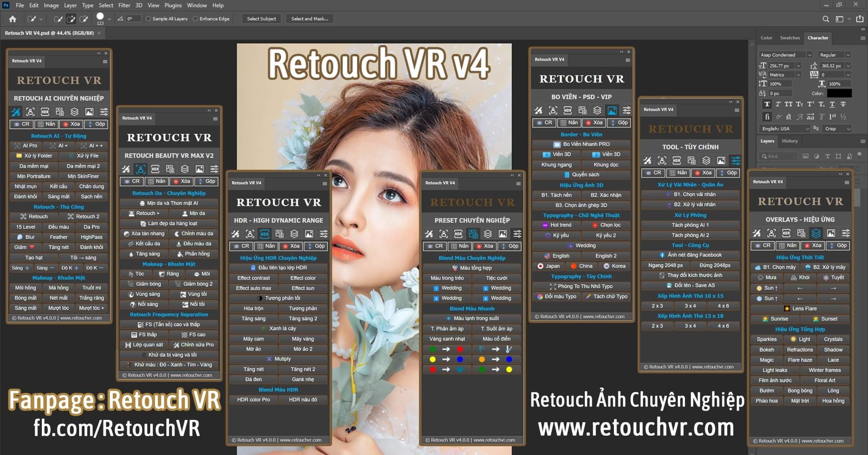Open the English: USA language dropdown
This screenshot has height=455, width=868.
click(784, 129)
